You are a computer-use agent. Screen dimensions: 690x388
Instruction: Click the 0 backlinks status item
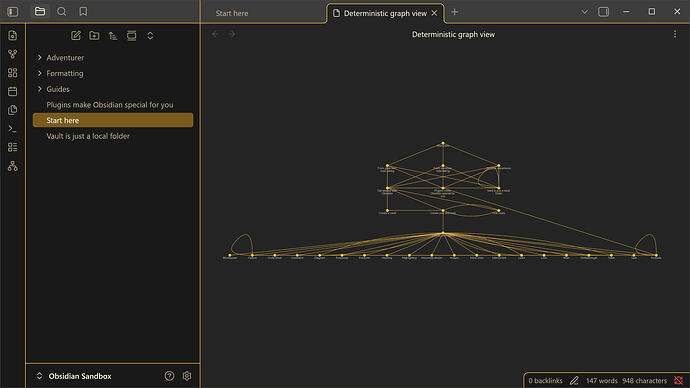[x=545, y=381]
